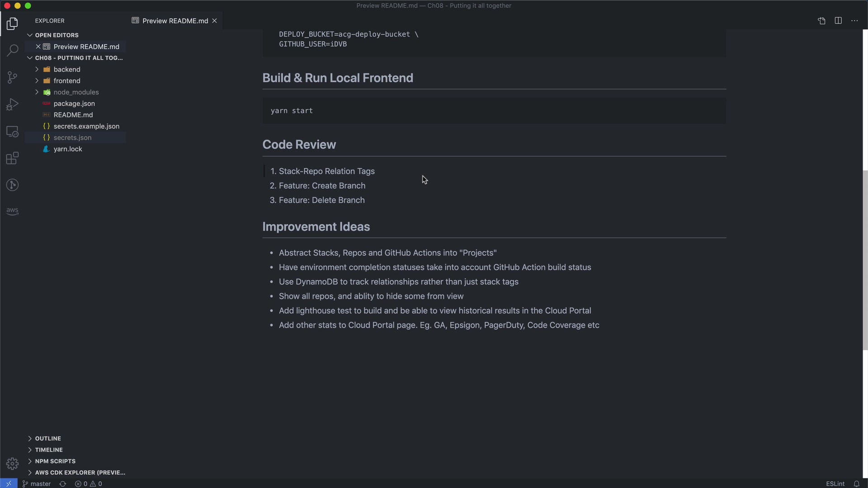Open the AWS toolkit sidebar icon

(12, 211)
